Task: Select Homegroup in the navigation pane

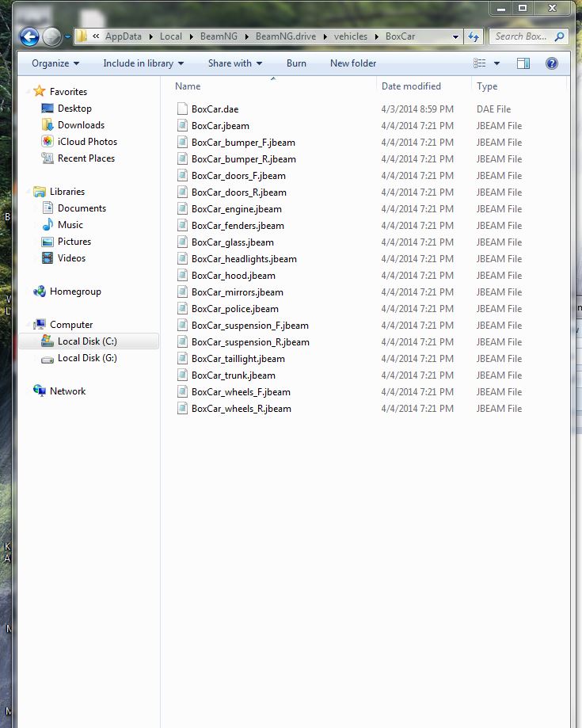Action: [x=75, y=291]
